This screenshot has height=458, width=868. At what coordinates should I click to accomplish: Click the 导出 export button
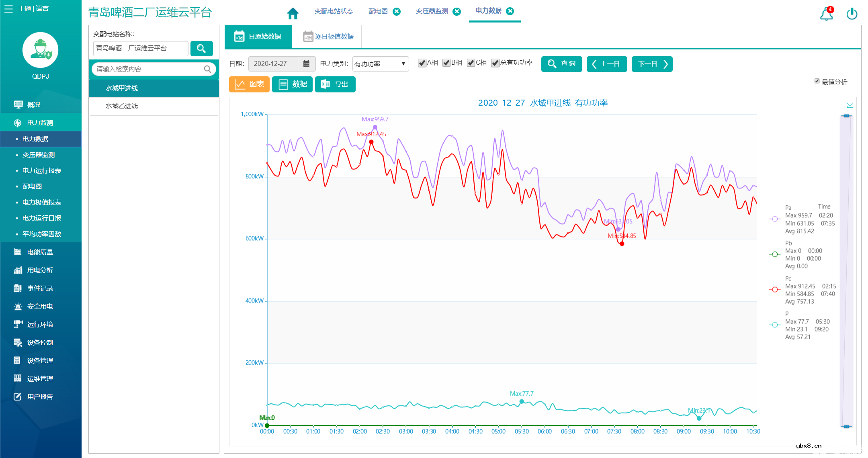tap(335, 84)
